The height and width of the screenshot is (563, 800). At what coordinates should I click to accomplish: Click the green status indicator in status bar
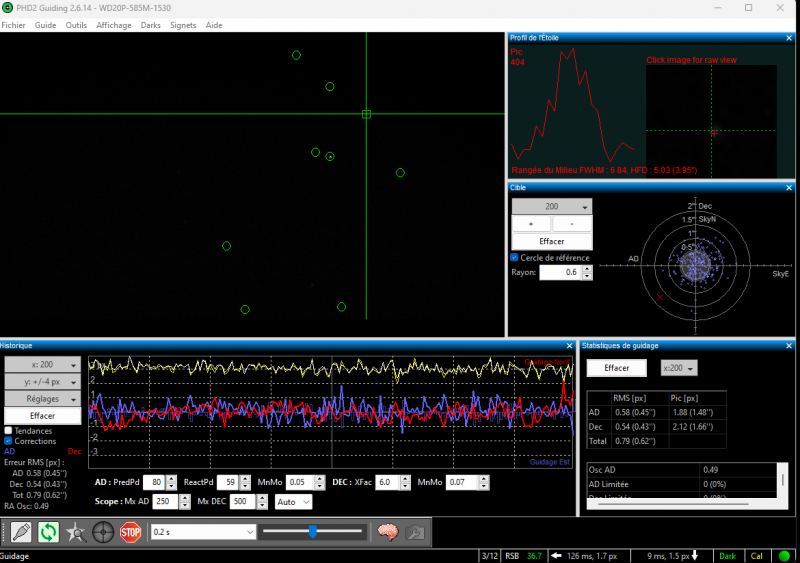click(784, 556)
